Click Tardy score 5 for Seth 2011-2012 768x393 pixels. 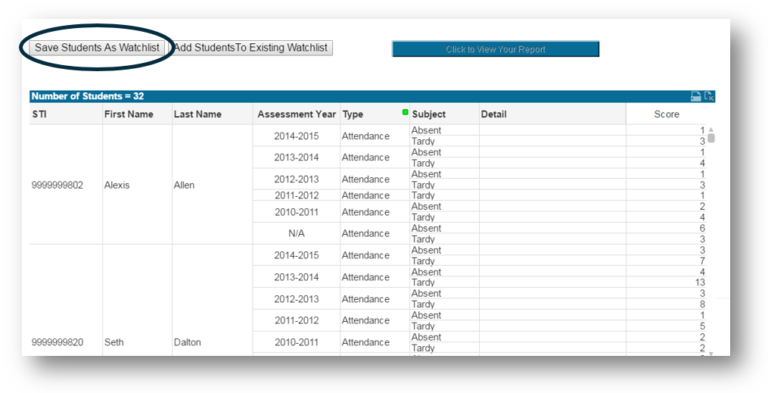pos(666,326)
